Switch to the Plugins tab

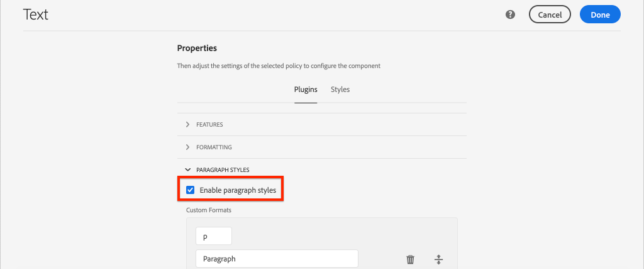306,89
